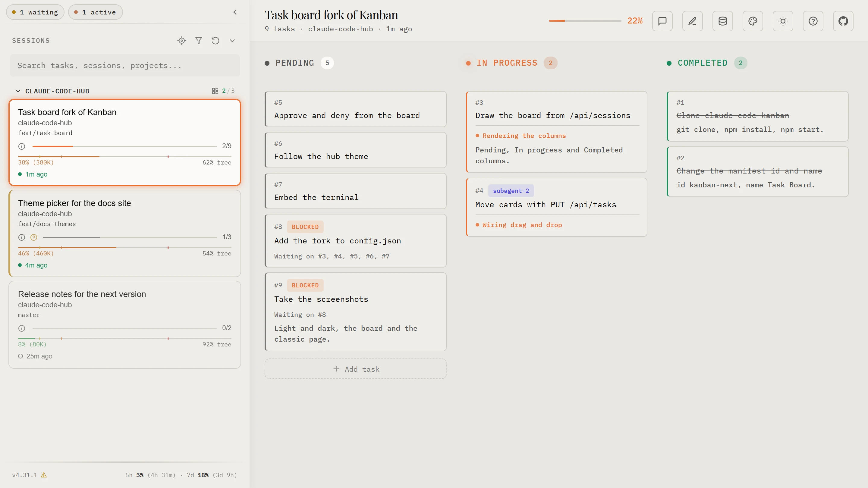
Task: Collapse the sidebar with the left chevron
Action: tap(235, 12)
